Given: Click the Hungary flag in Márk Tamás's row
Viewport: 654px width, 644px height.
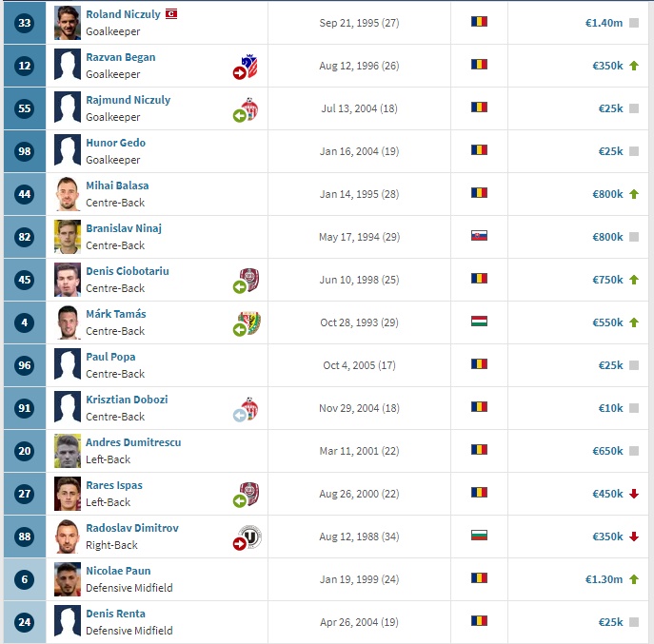Looking at the screenshot, I should coord(479,322).
